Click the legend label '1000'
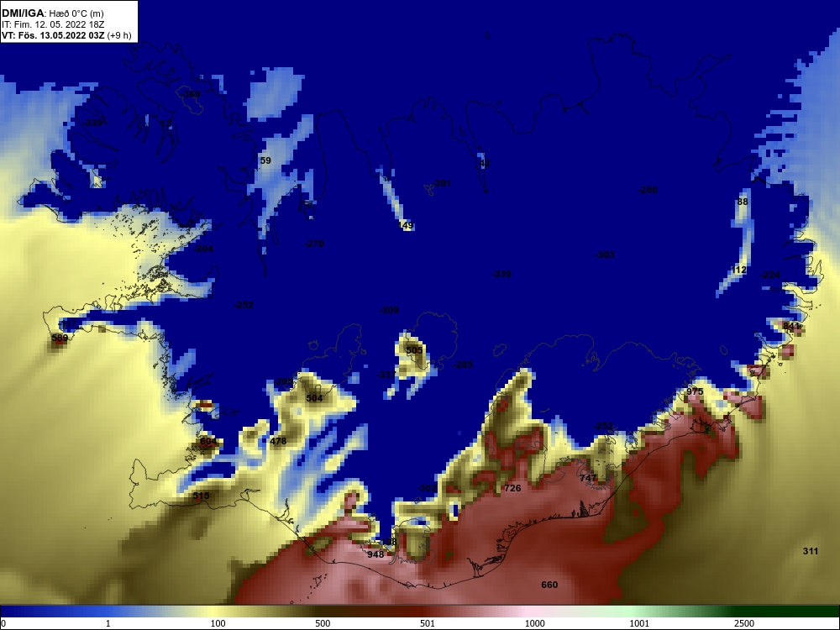This screenshot has height=630, width=840. point(534,623)
